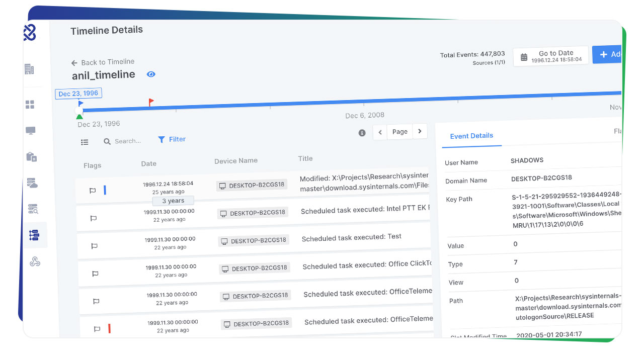The height and width of the screenshot is (362, 644).
Task: Select the SHADOWS user name value
Action: tap(527, 160)
